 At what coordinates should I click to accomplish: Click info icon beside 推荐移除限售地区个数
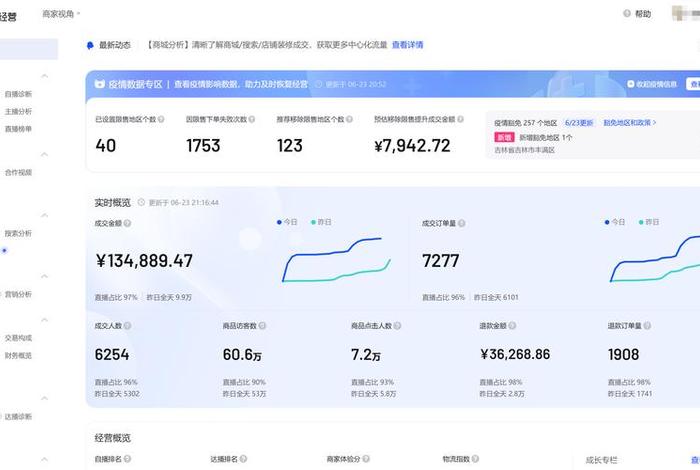coord(350,119)
